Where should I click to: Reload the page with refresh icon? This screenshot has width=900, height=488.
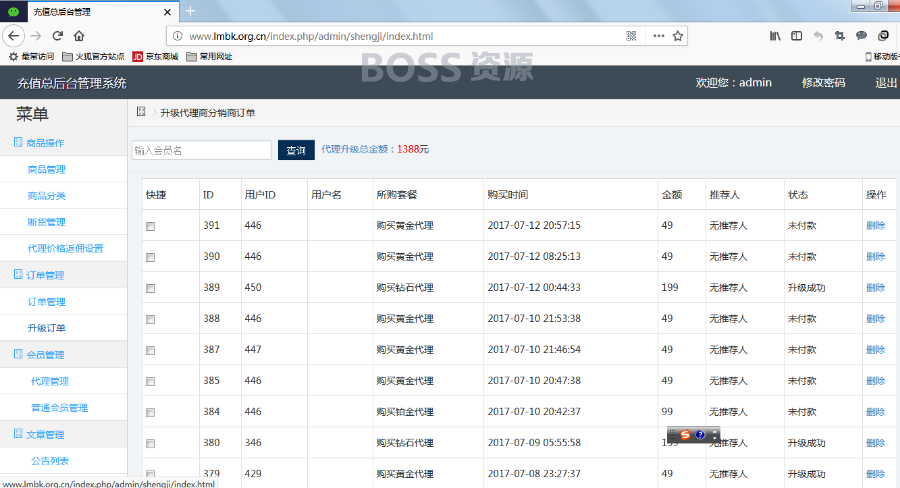click(57, 36)
